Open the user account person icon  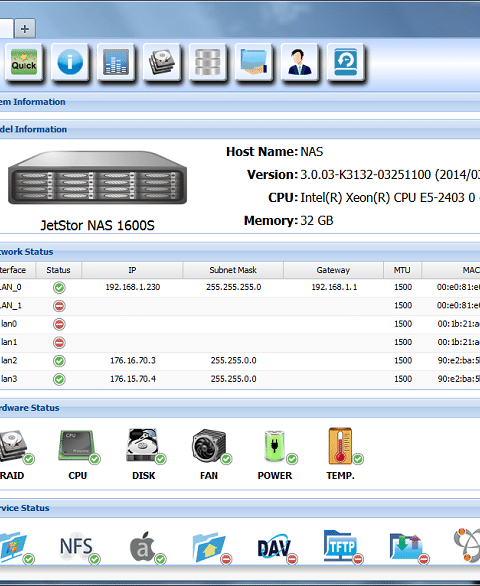(x=300, y=62)
